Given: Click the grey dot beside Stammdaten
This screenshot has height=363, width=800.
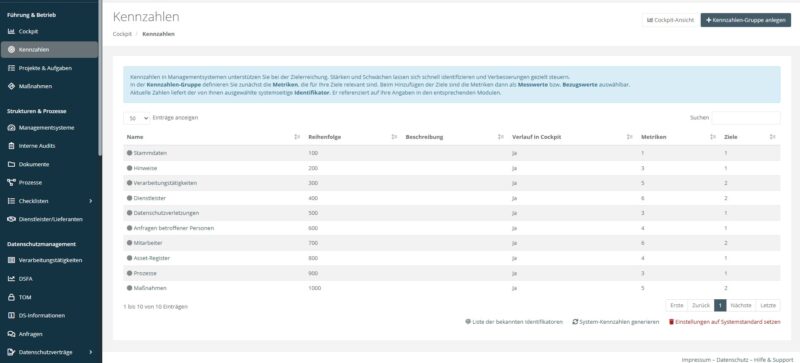Looking at the screenshot, I should tap(130, 153).
